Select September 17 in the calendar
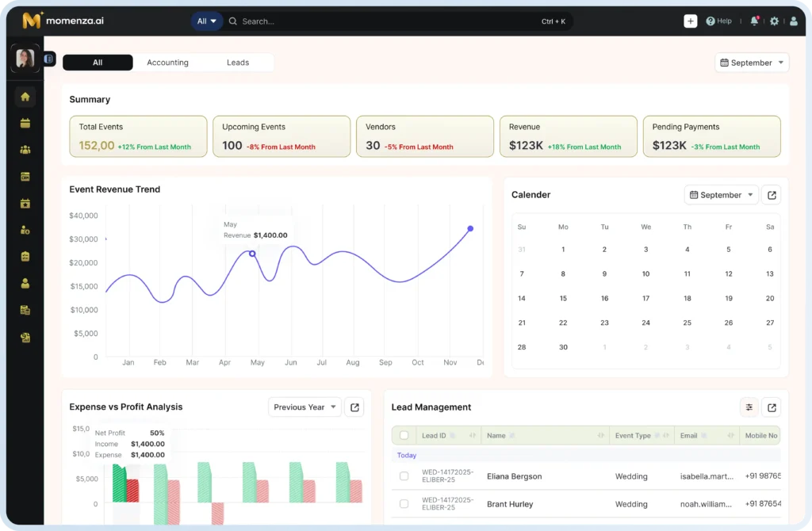 tap(645, 298)
